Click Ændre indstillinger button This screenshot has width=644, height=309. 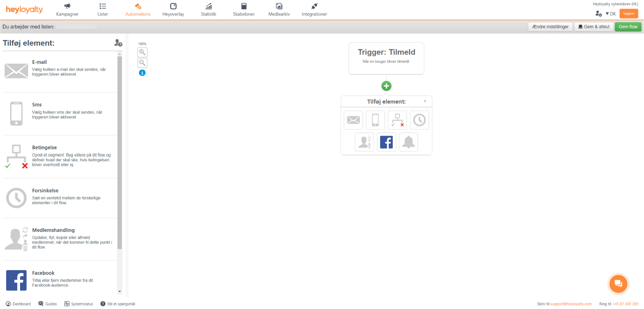click(x=550, y=27)
